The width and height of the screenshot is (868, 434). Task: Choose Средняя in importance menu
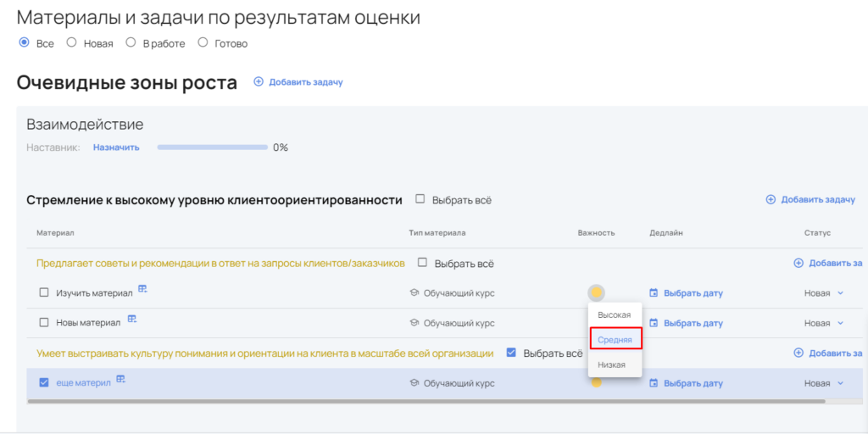tap(615, 339)
